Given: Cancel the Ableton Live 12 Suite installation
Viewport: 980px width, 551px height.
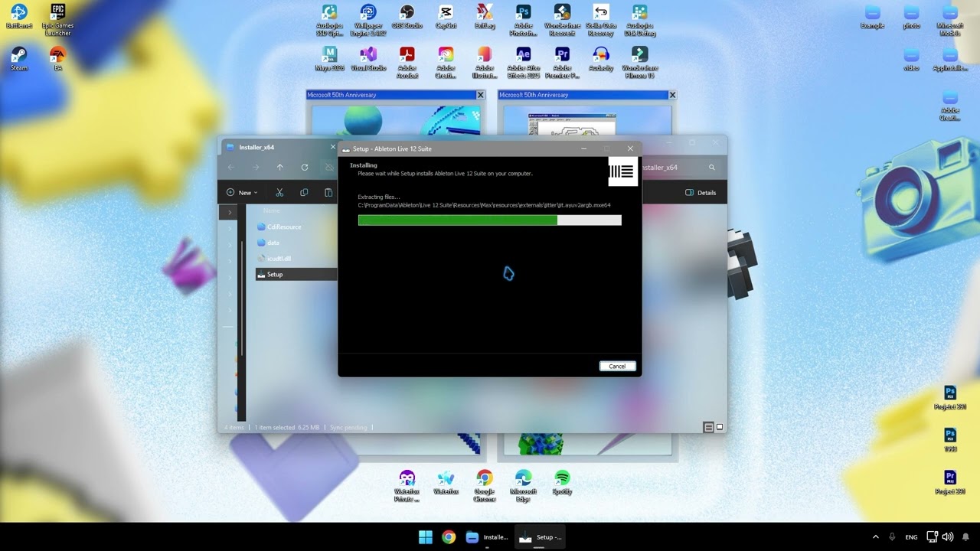Looking at the screenshot, I should (617, 366).
